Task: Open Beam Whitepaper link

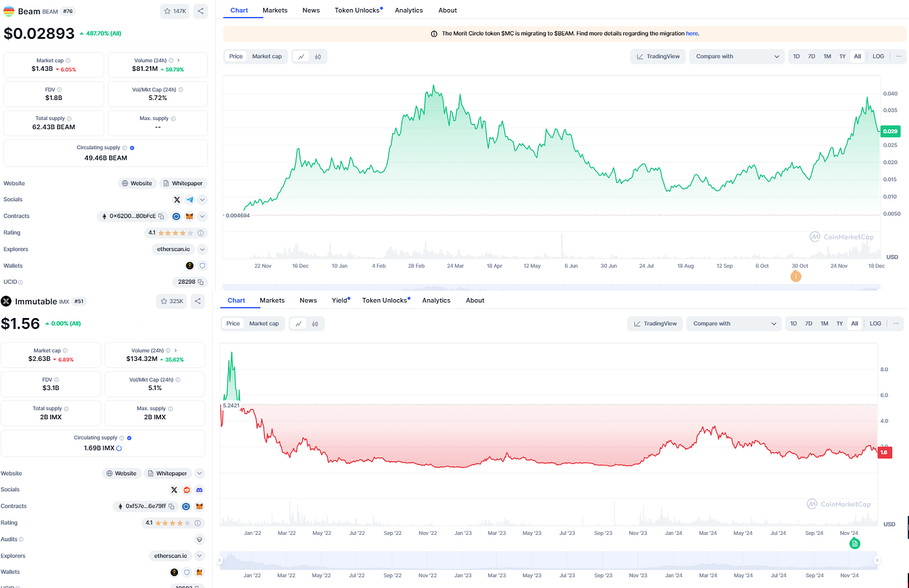Action: click(x=183, y=184)
